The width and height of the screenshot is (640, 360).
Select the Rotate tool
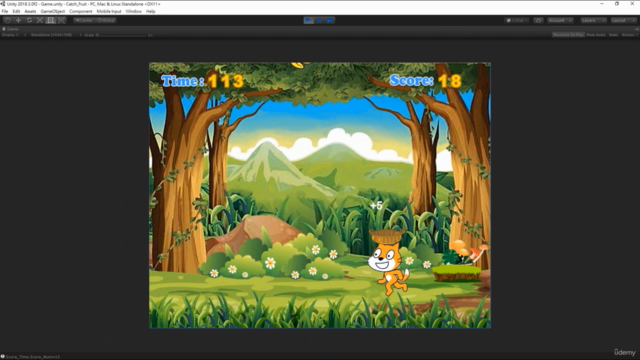[29, 20]
